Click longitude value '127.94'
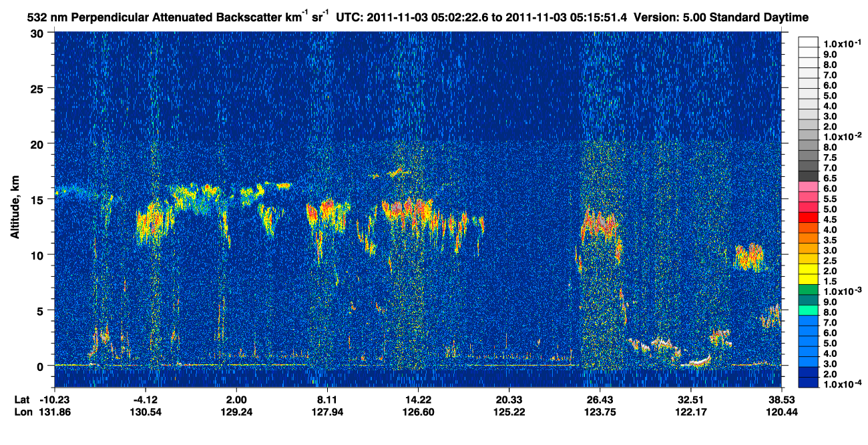This screenshot has height=445, width=868. pos(327,412)
